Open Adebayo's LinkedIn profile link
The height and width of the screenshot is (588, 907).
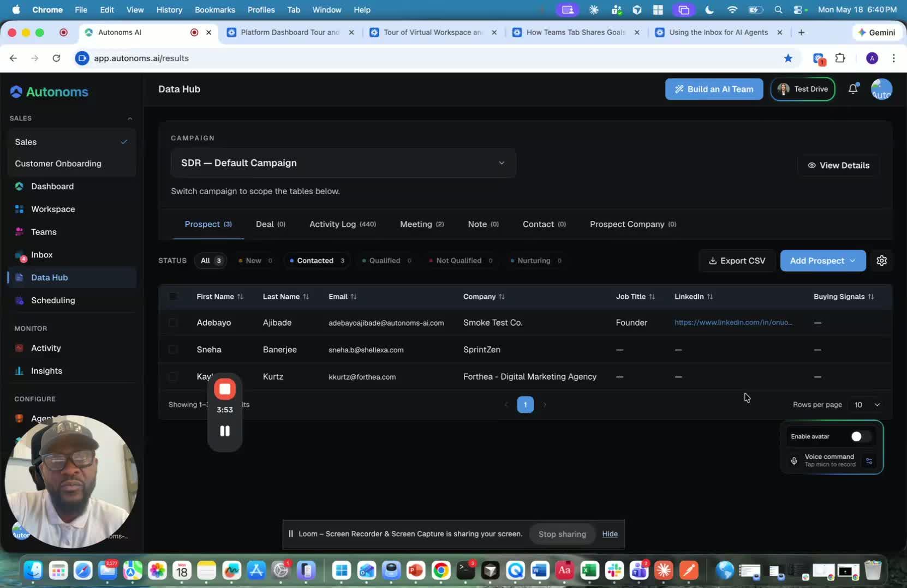click(733, 322)
